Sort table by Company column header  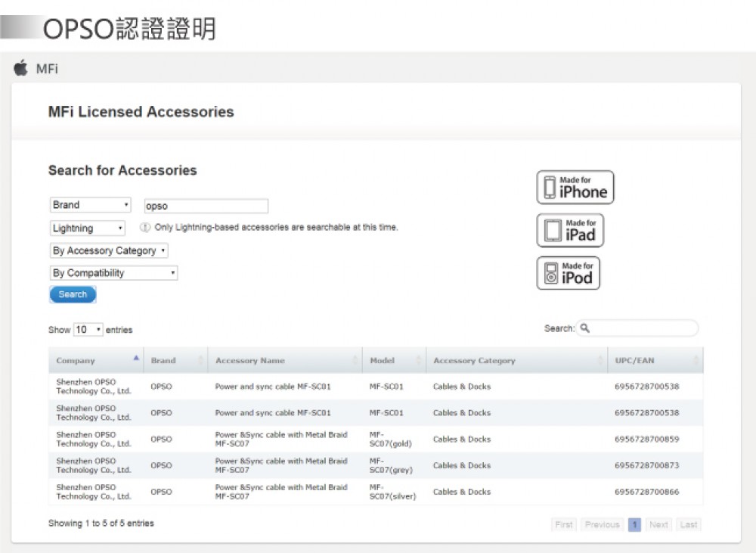pyautogui.click(x=96, y=360)
